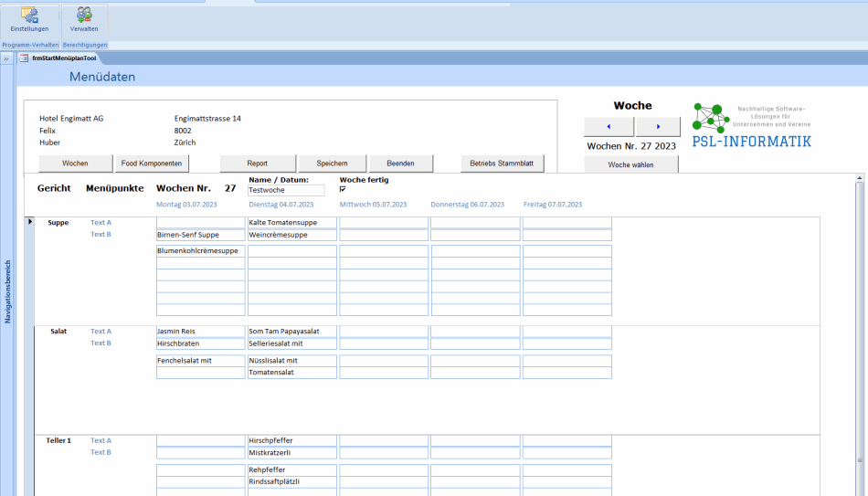
Task: Toggle the Woche fertig checkbox
Action: (343, 189)
